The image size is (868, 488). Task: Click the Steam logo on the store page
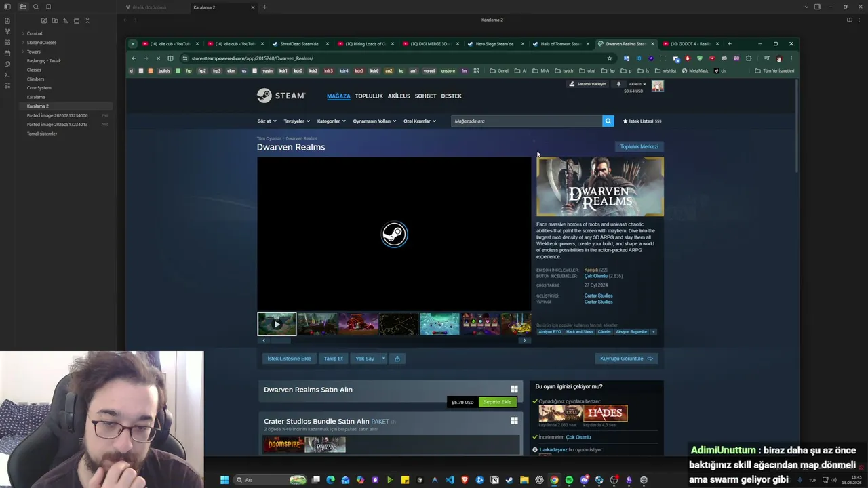pyautogui.click(x=281, y=96)
